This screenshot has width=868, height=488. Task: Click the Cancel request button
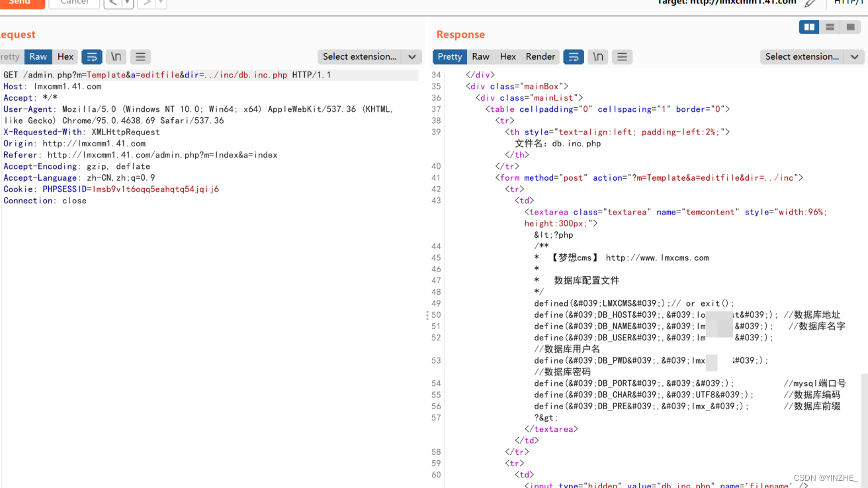pyautogui.click(x=74, y=3)
